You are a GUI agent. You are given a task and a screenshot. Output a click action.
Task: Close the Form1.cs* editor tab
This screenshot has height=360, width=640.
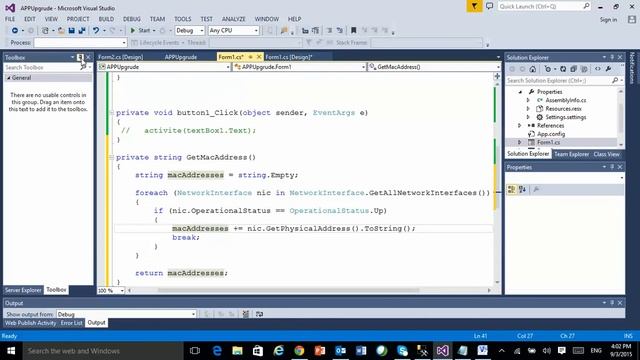pyautogui.click(x=259, y=57)
